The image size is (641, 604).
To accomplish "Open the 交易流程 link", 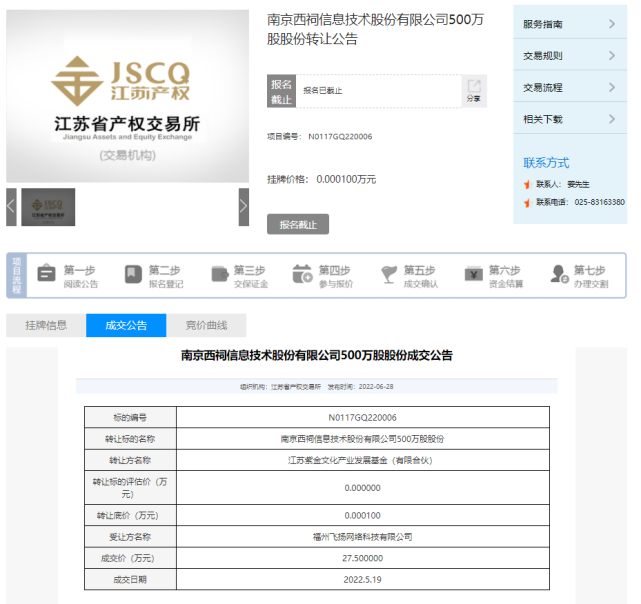I will pos(543,88).
